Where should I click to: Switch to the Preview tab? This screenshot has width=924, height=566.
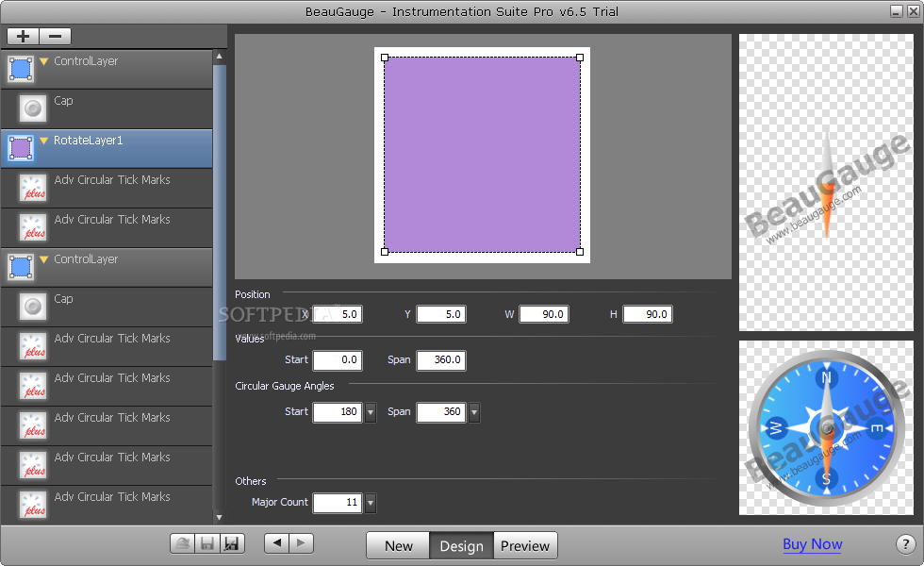point(525,546)
